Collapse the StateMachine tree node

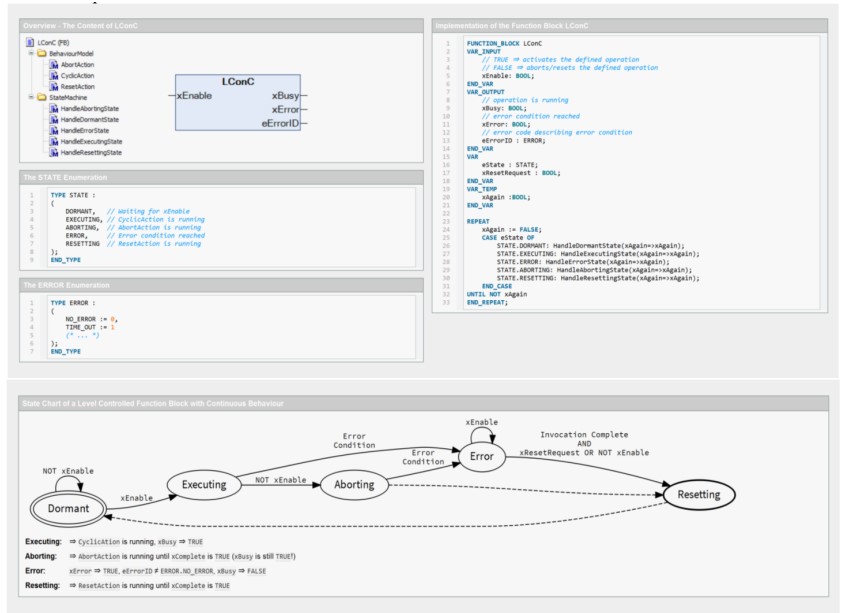[x=31, y=97]
